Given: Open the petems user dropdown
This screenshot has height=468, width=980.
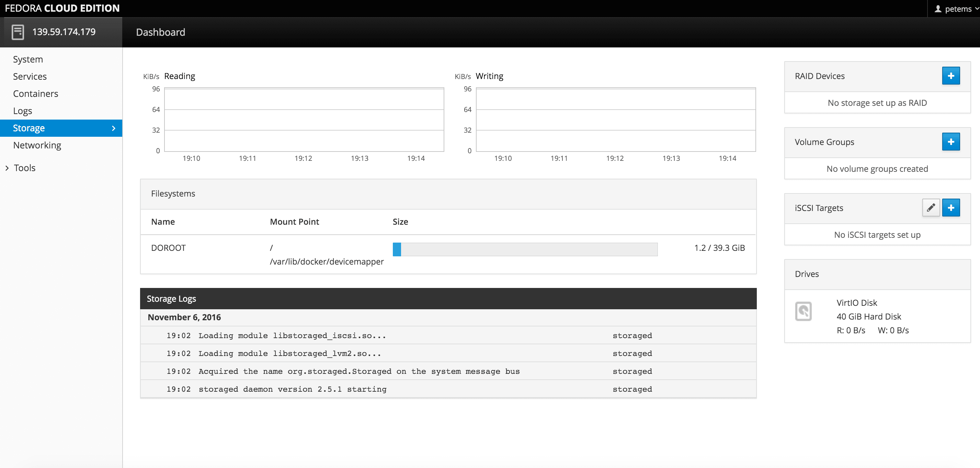Looking at the screenshot, I should click(957, 8).
